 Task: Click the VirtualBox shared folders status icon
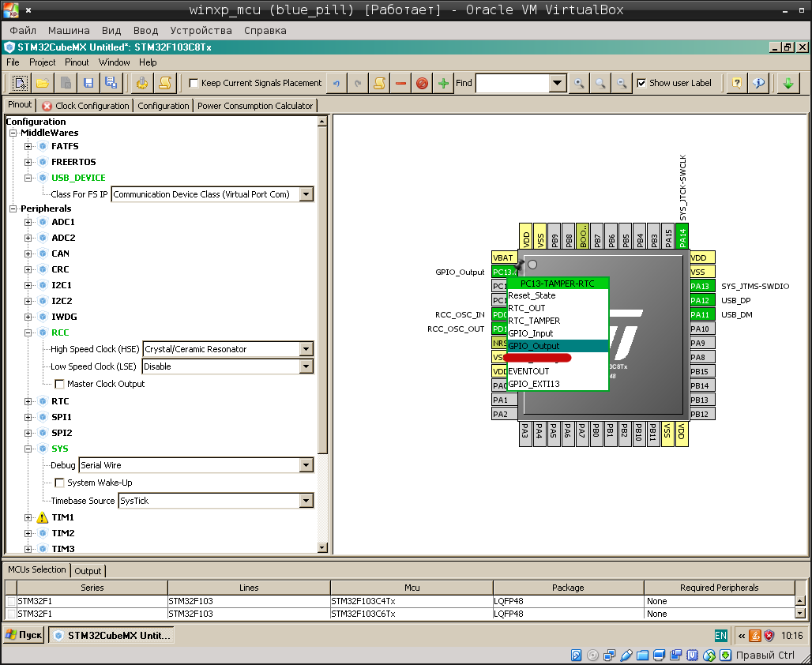[642, 656]
